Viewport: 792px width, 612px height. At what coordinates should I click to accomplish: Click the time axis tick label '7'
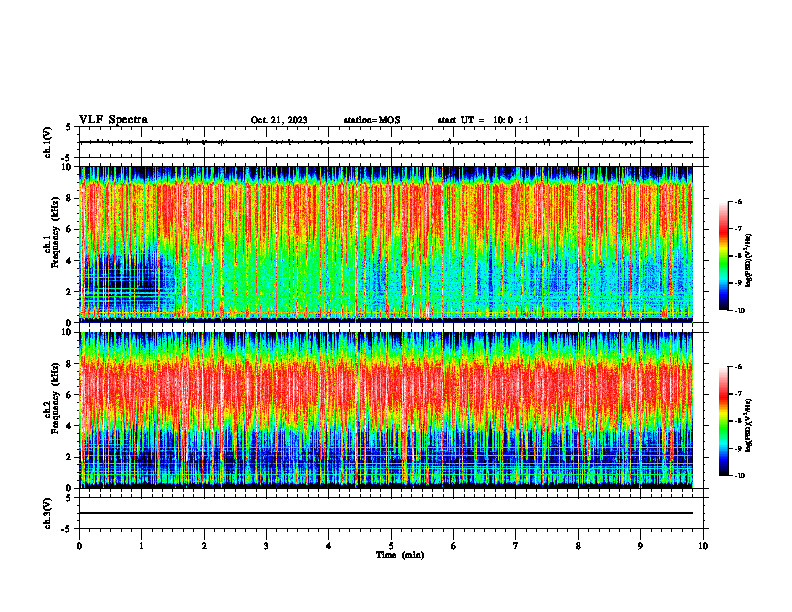tap(516, 546)
